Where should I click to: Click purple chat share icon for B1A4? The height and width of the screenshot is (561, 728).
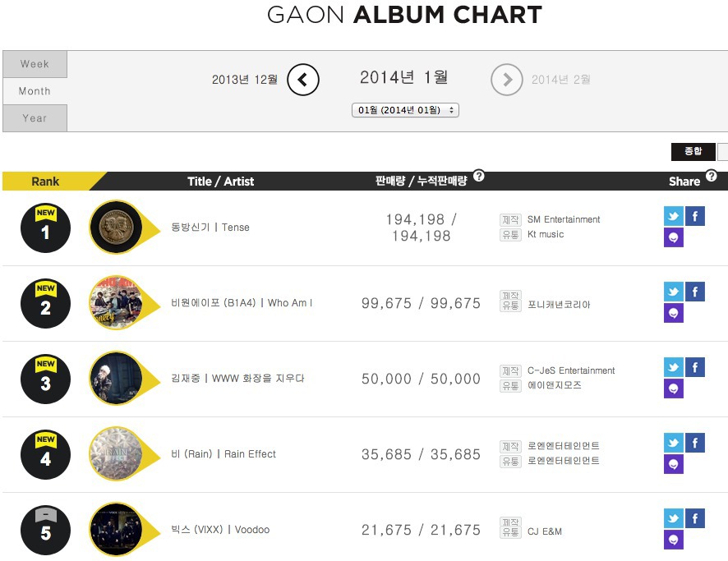(x=674, y=313)
